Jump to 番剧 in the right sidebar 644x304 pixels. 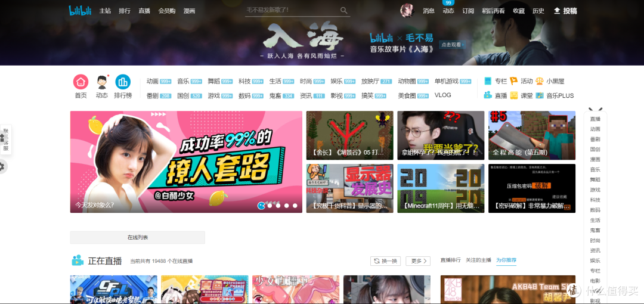coord(595,139)
